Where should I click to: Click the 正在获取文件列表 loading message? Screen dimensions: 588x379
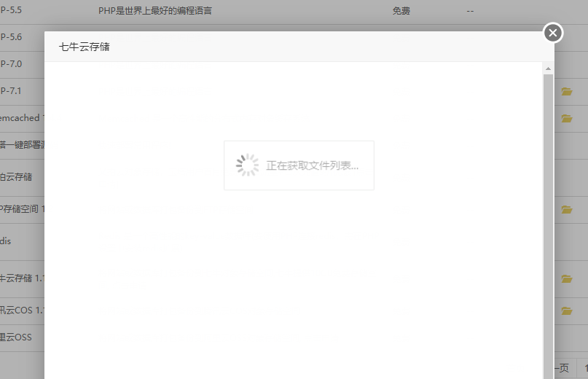click(313, 165)
